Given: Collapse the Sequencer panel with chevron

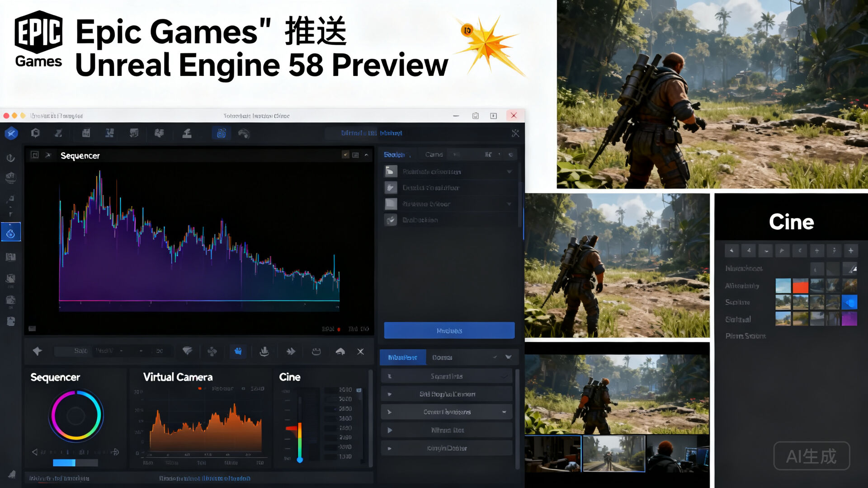Looking at the screenshot, I should coord(366,155).
